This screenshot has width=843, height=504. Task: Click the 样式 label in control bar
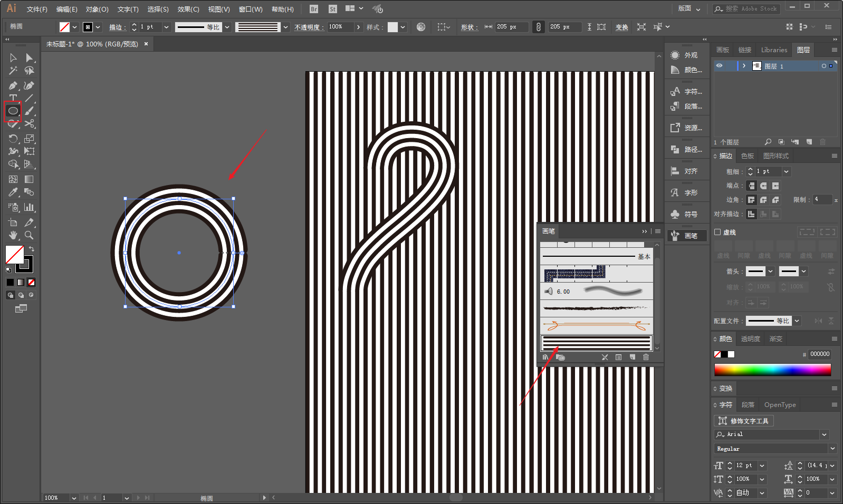tap(374, 27)
